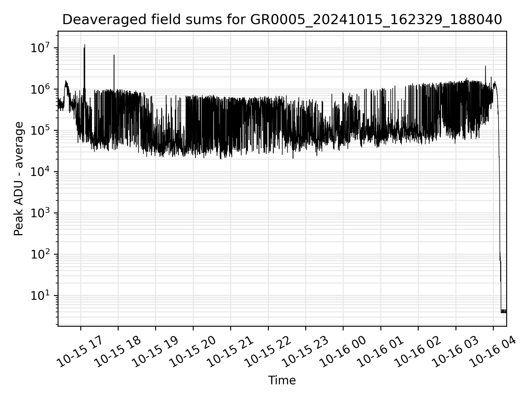Image resolution: width=532 pixels, height=399 pixels.
Task: Click the y-axis tick label 10^2
Action: coord(40,254)
